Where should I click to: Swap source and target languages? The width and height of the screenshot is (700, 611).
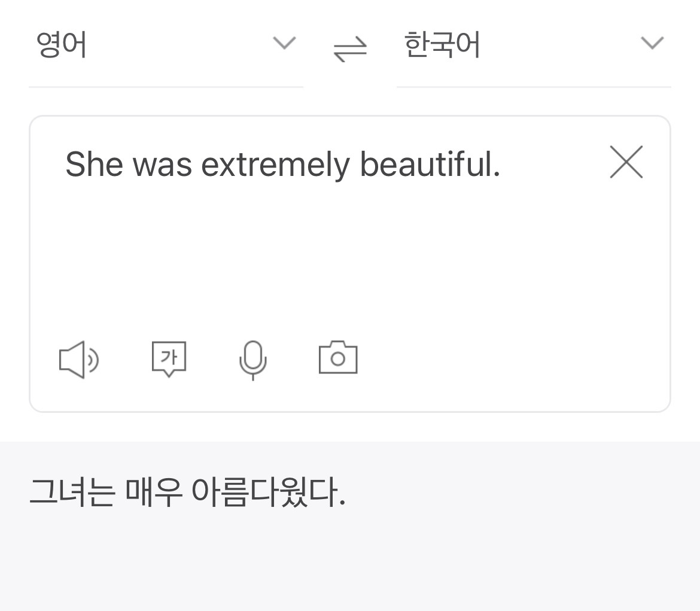click(x=350, y=48)
